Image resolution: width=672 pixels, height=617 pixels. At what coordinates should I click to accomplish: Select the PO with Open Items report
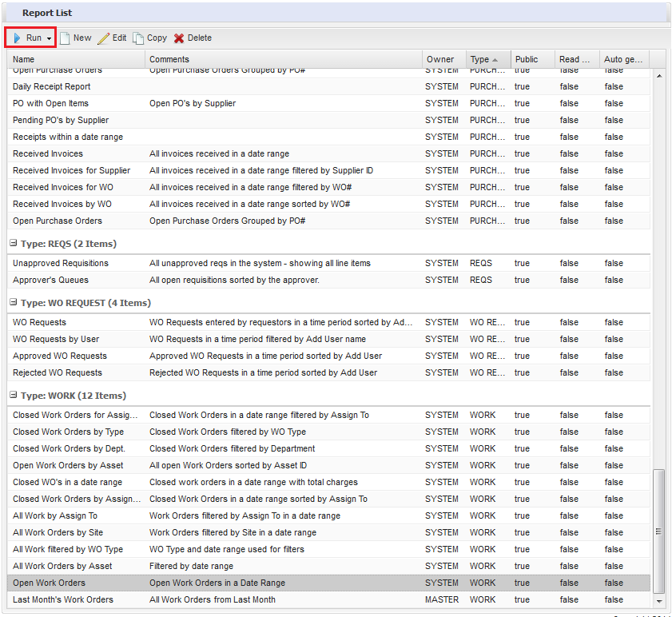point(328,103)
